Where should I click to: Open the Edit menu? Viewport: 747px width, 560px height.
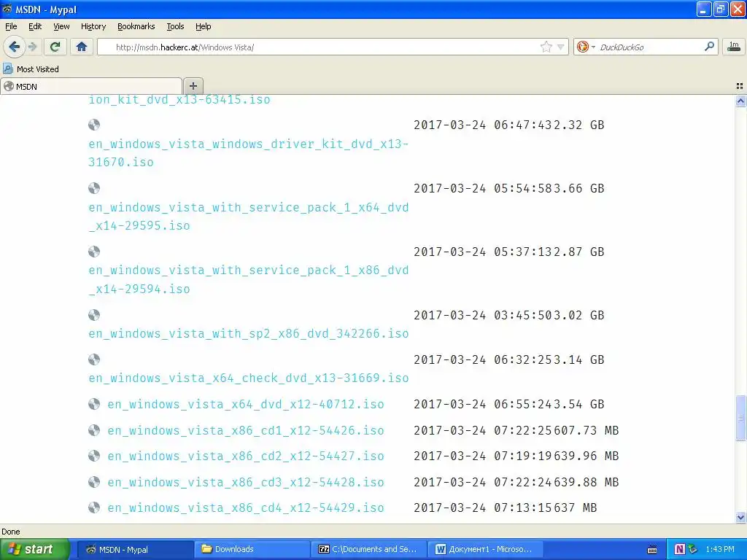[x=35, y=26]
